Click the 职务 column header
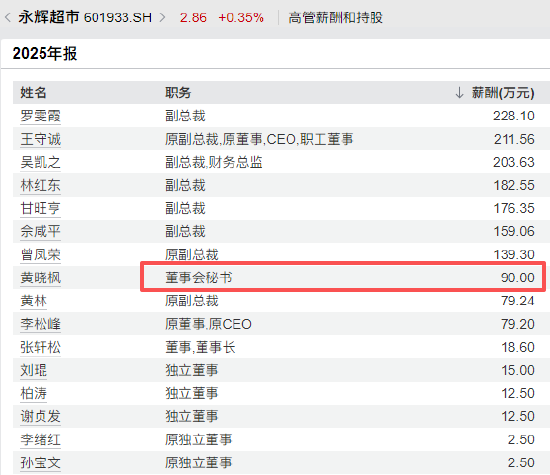 (x=178, y=93)
